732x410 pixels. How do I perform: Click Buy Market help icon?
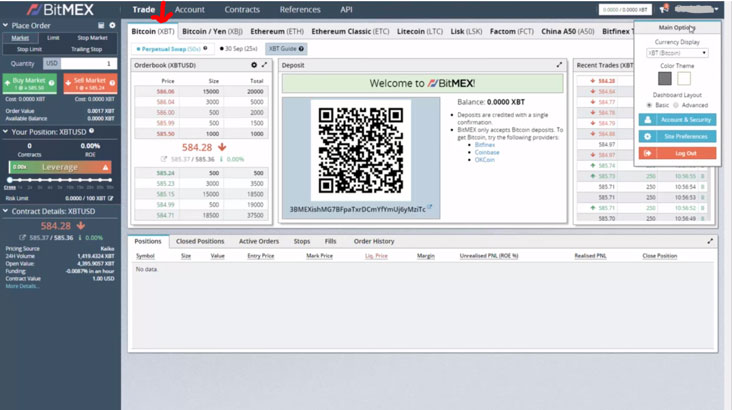(51, 83)
